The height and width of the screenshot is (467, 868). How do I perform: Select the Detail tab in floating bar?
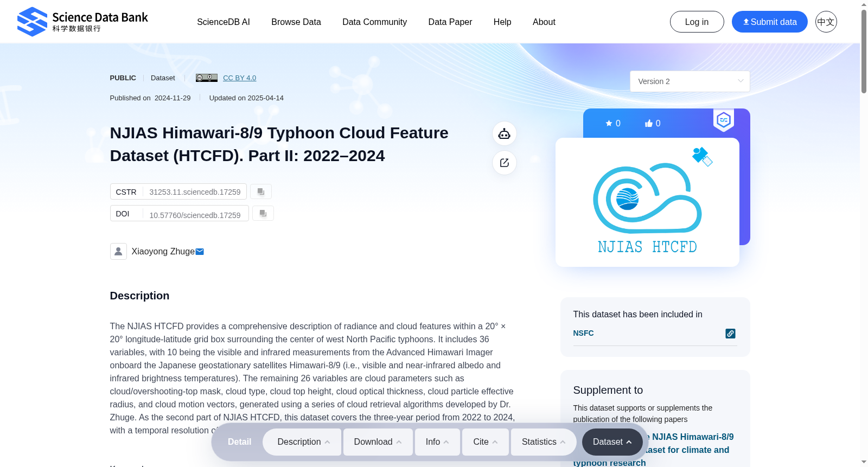coord(239,442)
